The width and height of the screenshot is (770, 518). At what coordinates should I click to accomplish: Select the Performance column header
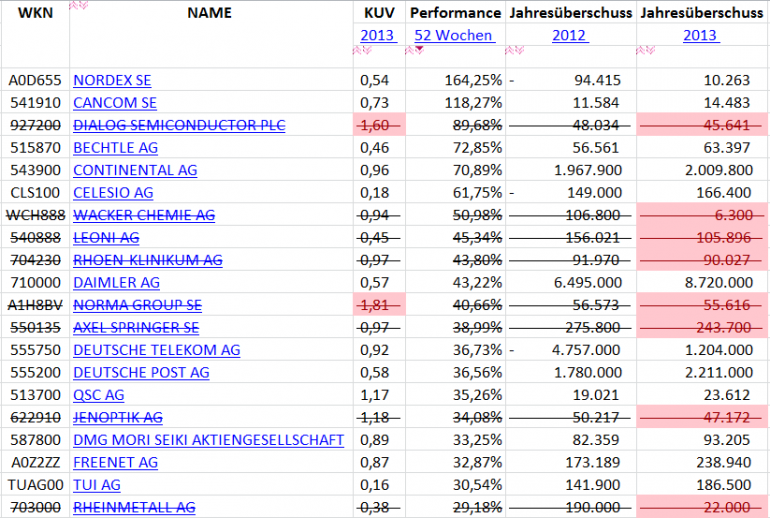(456, 13)
